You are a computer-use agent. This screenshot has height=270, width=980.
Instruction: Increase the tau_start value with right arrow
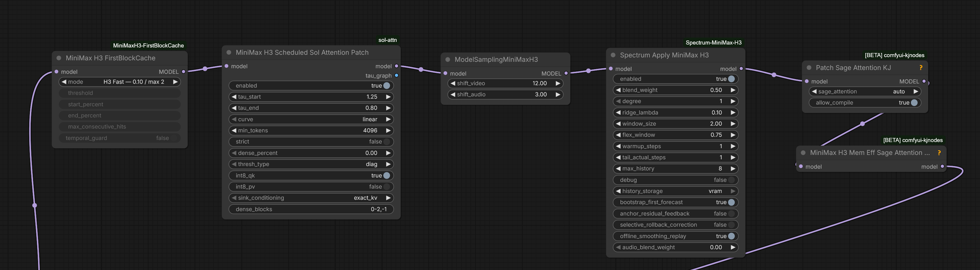coord(388,97)
